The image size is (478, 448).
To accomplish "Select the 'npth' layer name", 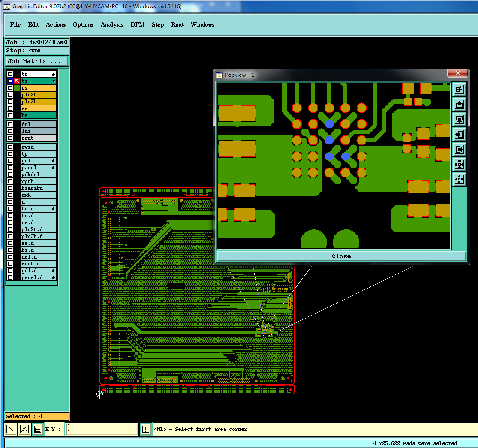I will (x=39, y=182).
